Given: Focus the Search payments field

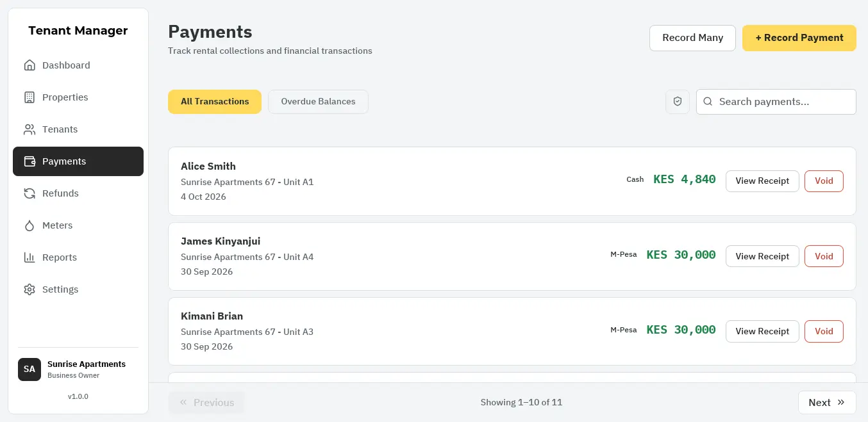Looking at the screenshot, I should click(776, 102).
